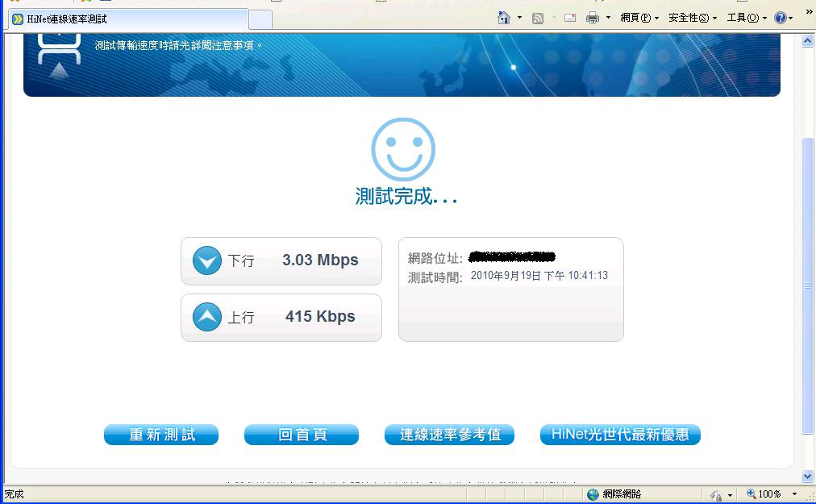Open the 網頁(P) menu
The width and height of the screenshot is (816, 504).
pos(639,18)
